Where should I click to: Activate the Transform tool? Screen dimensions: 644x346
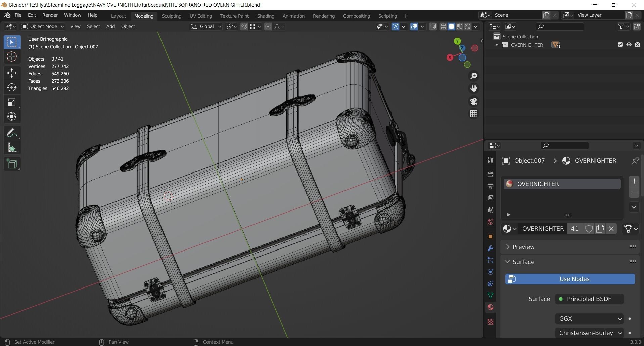[12, 116]
